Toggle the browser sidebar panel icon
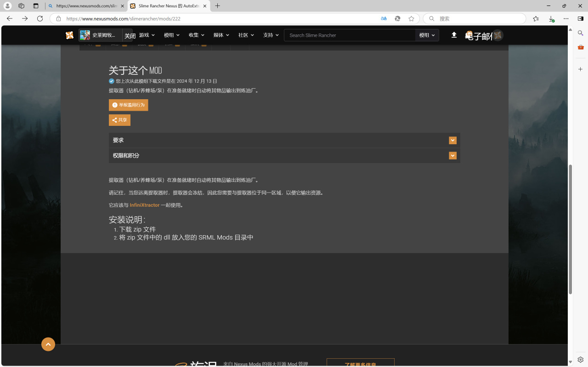This screenshot has width=588, height=367. 581,19
